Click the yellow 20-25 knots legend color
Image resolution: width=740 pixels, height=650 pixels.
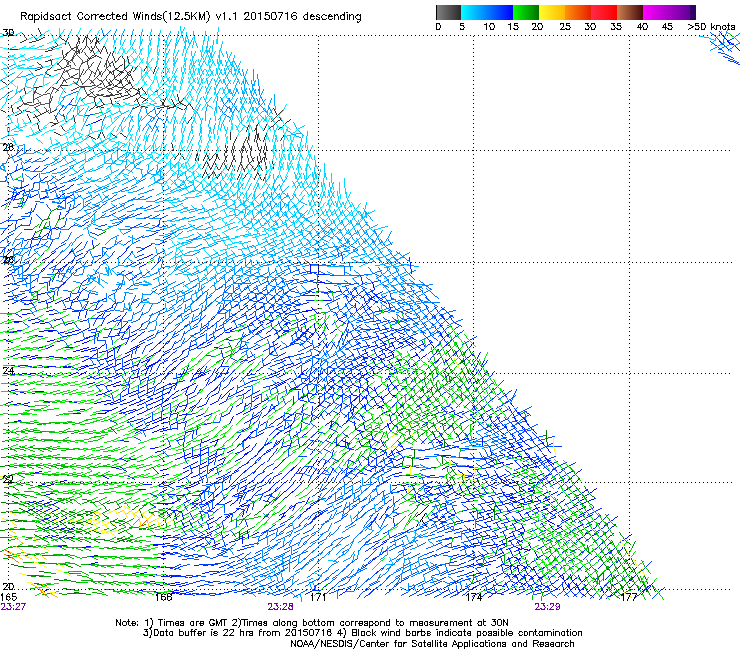click(552, 12)
